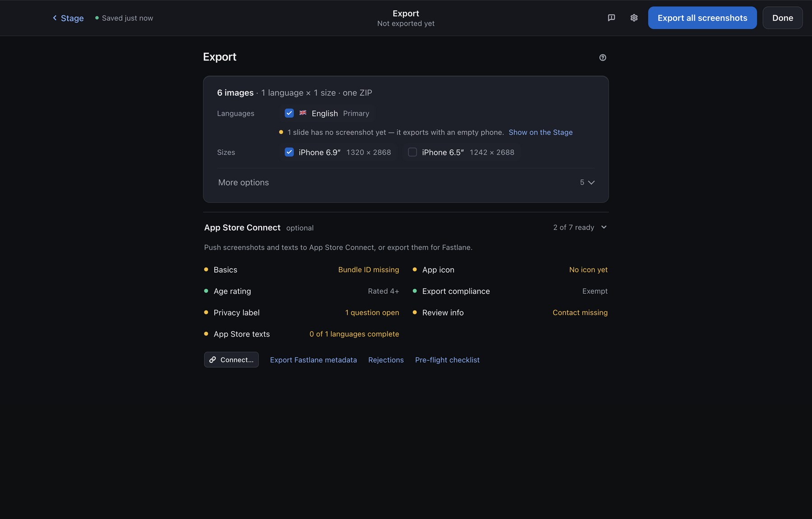Click the Bundle ID missing status
Screen dimensions: 812x519
click(x=369, y=269)
